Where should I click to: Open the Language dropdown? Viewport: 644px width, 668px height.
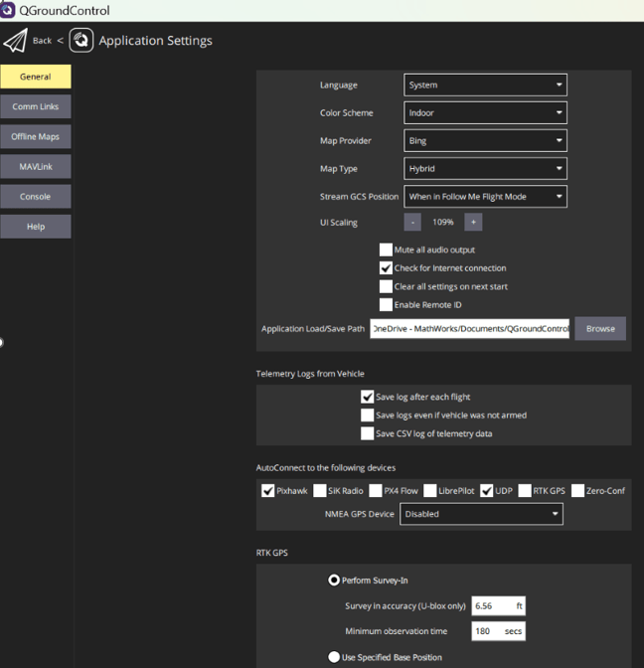tap(485, 85)
